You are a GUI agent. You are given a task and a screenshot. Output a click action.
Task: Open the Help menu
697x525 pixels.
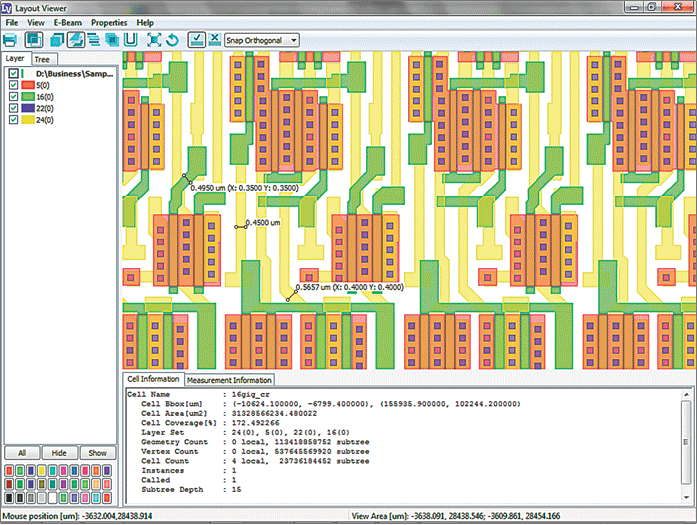pyautogui.click(x=145, y=22)
